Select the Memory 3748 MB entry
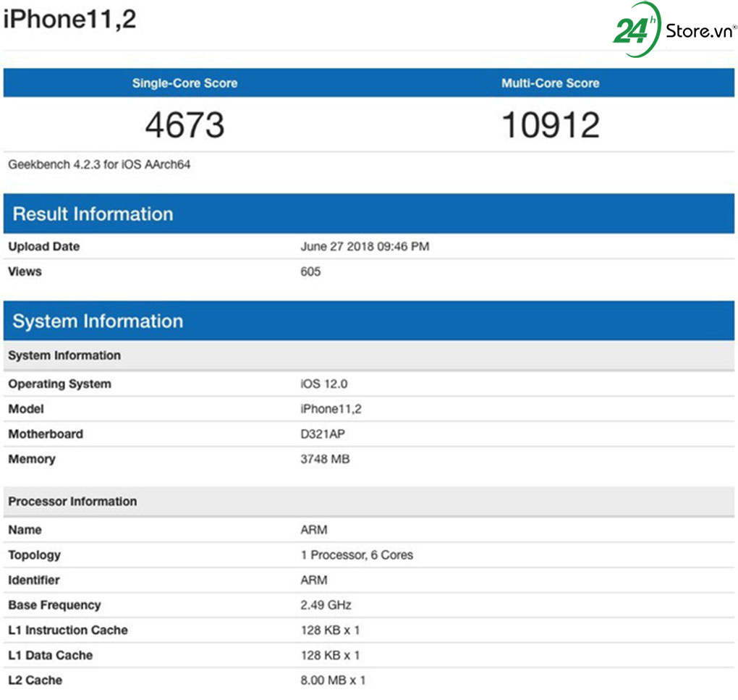 [324, 459]
